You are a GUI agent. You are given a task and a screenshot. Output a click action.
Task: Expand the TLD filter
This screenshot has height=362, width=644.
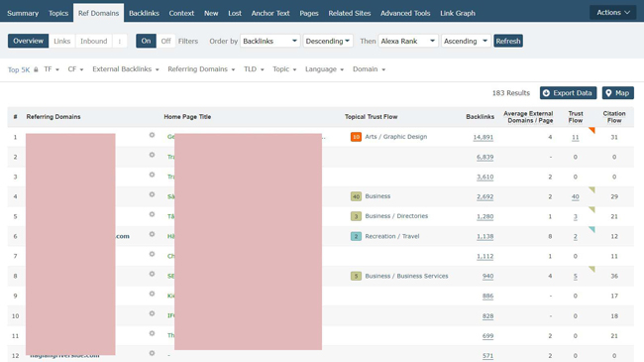254,69
